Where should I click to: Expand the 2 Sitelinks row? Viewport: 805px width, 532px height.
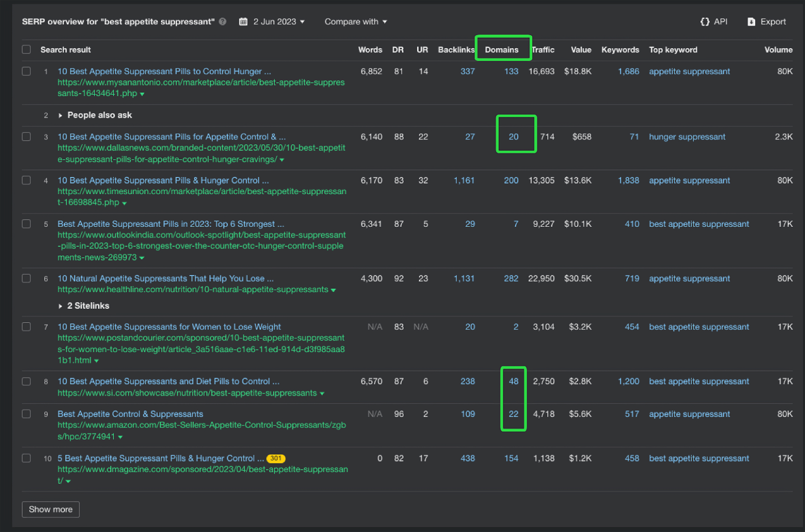[x=84, y=306]
